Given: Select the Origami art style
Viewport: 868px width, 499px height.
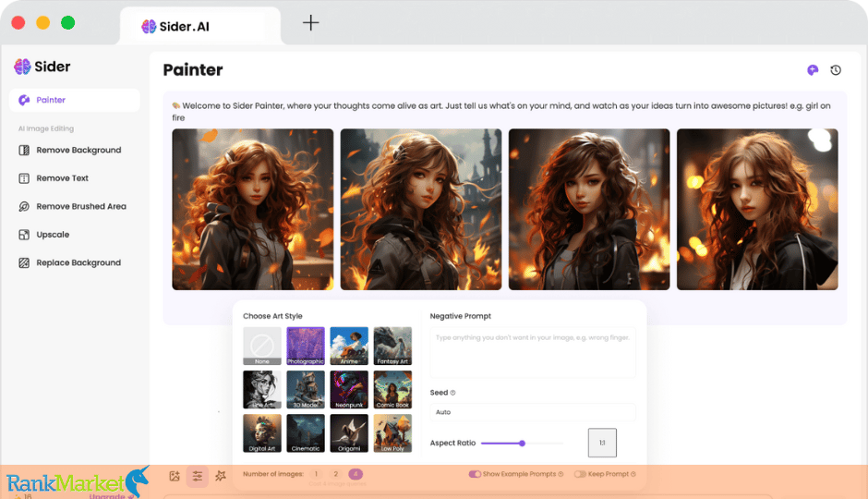Looking at the screenshot, I should pos(349,433).
